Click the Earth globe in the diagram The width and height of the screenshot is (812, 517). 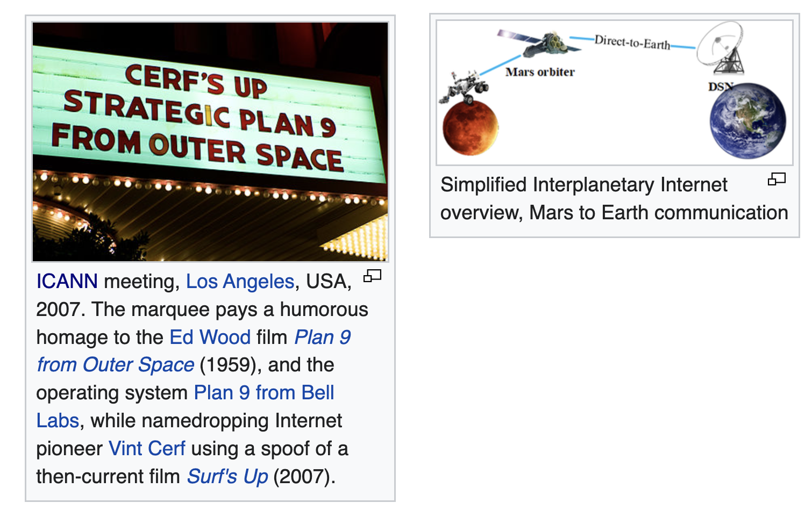pyautogui.click(x=747, y=121)
